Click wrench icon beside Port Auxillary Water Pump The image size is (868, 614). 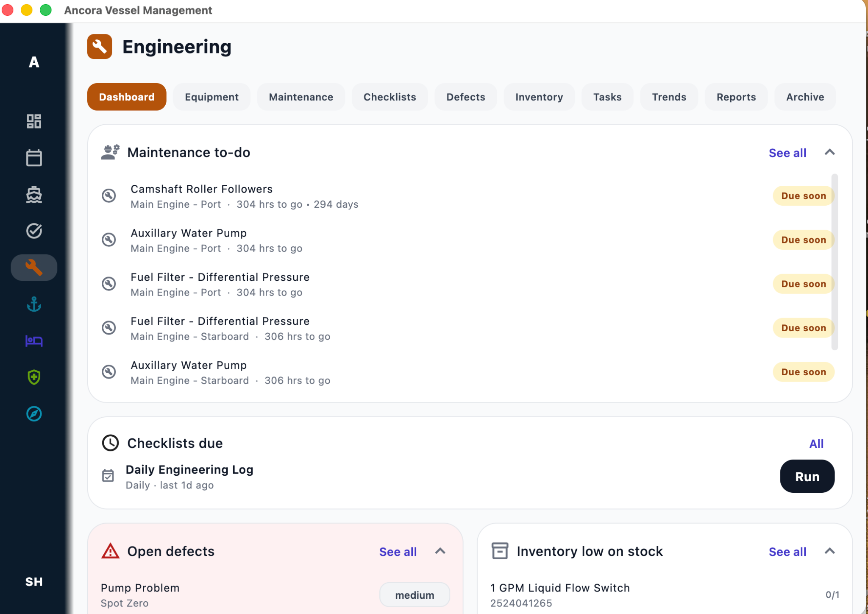pyautogui.click(x=109, y=240)
